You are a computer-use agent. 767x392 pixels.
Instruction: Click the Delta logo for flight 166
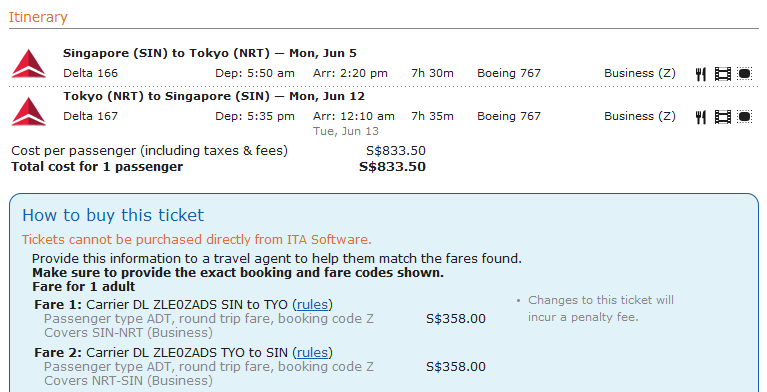tap(29, 63)
